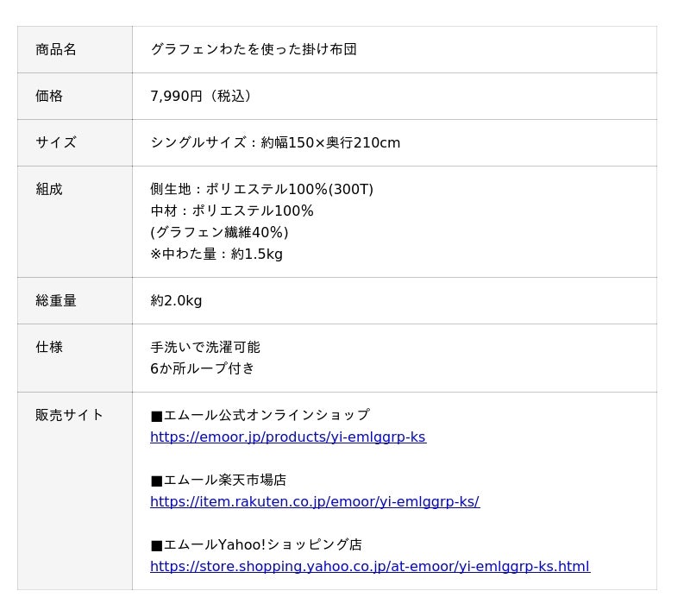Click the 約2.0kg weight value
This screenshot has width=690, height=616.
coord(176,300)
